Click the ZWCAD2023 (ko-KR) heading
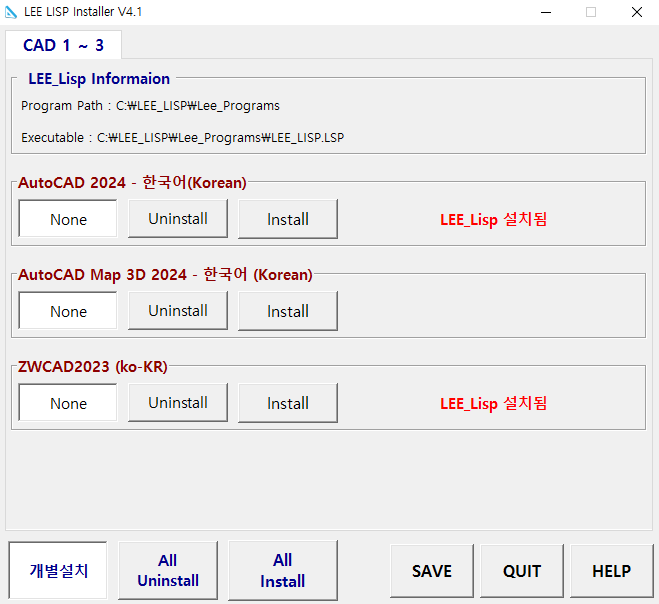 click(92, 367)
